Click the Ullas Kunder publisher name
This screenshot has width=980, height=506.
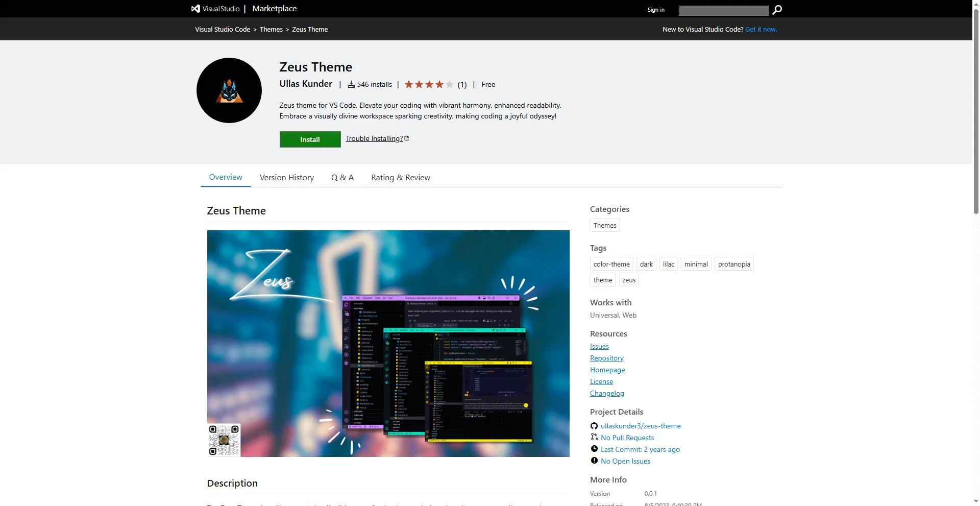coord(306,84)
